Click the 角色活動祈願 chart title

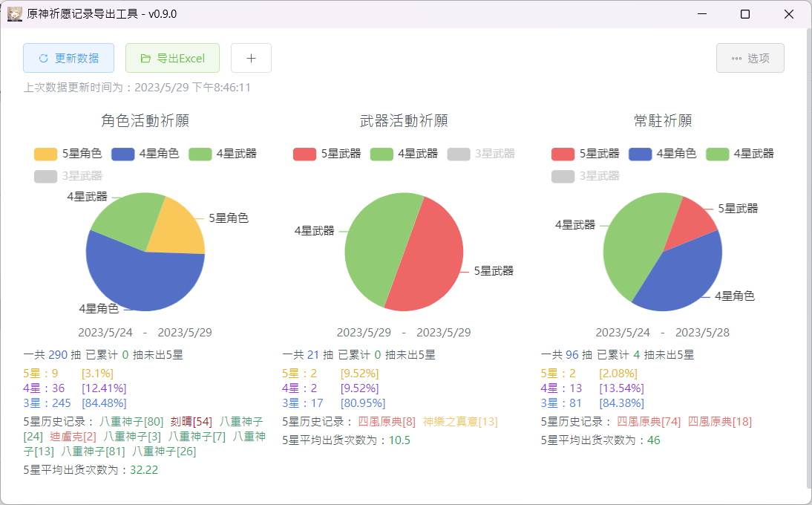tap(145, 121)
